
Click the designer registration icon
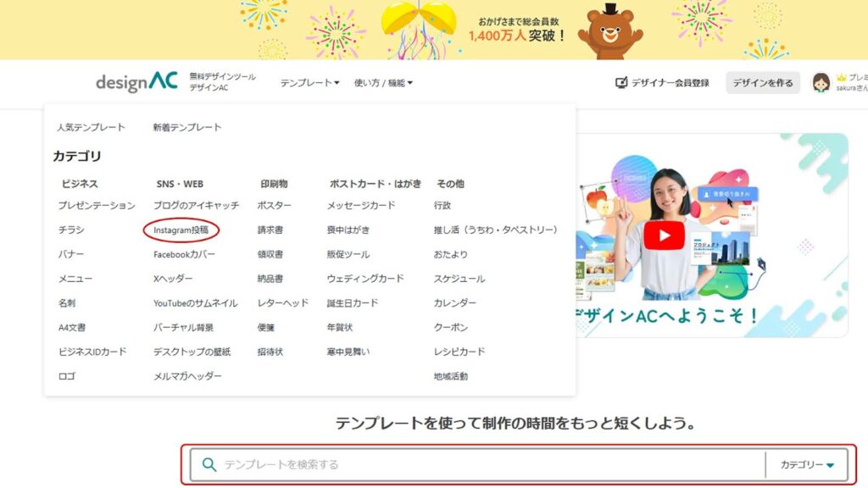coord(621,83)
